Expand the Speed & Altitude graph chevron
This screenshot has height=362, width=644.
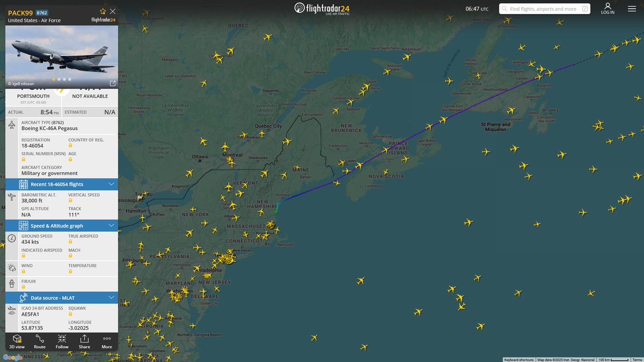111,226
